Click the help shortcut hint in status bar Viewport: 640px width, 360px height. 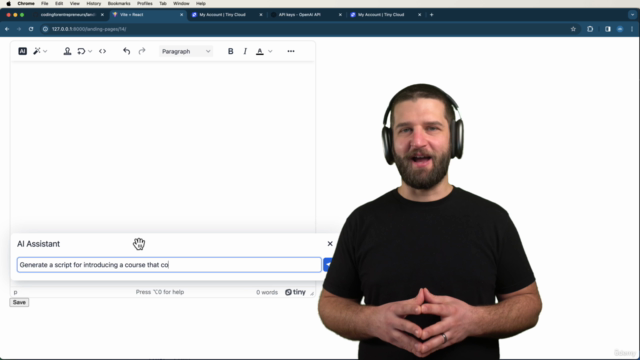pyautogui.click(x=160, y=292)
